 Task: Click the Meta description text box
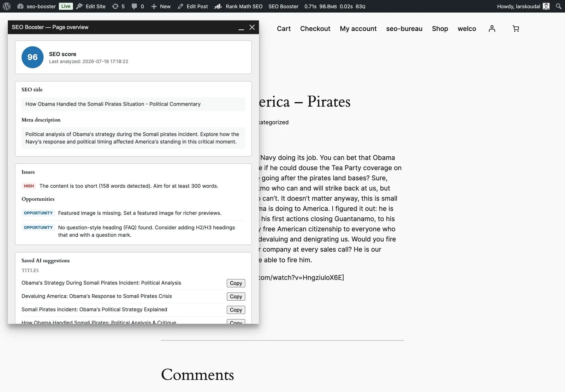133,138
